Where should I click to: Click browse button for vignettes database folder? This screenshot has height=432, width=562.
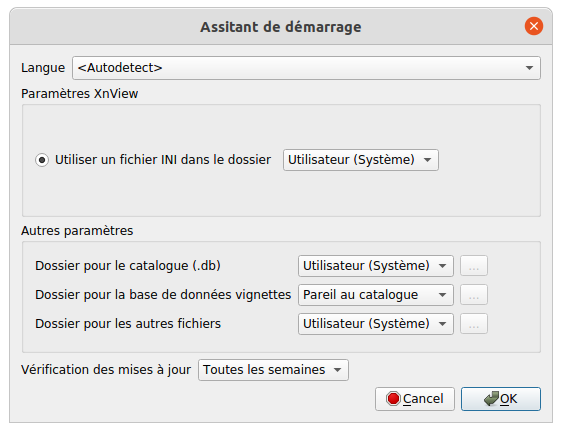pos(474,295)
